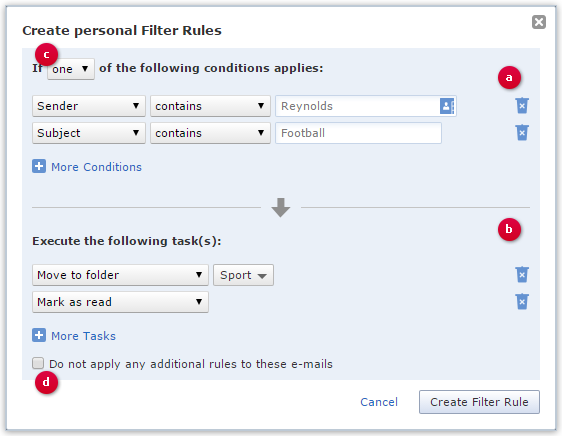The width and height of the screenshot is (562, 436).
Task: Remove the Move to folder task
Action: (x=522, y=275)
